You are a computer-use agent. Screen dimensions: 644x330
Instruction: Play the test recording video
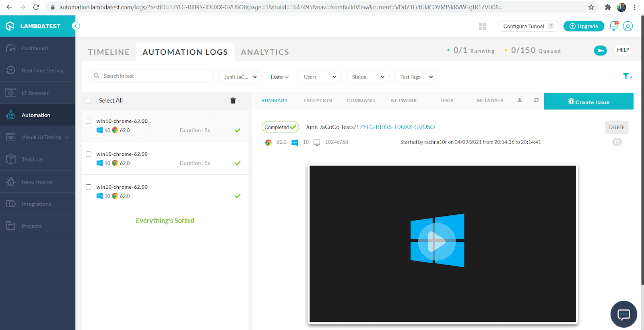437,242
